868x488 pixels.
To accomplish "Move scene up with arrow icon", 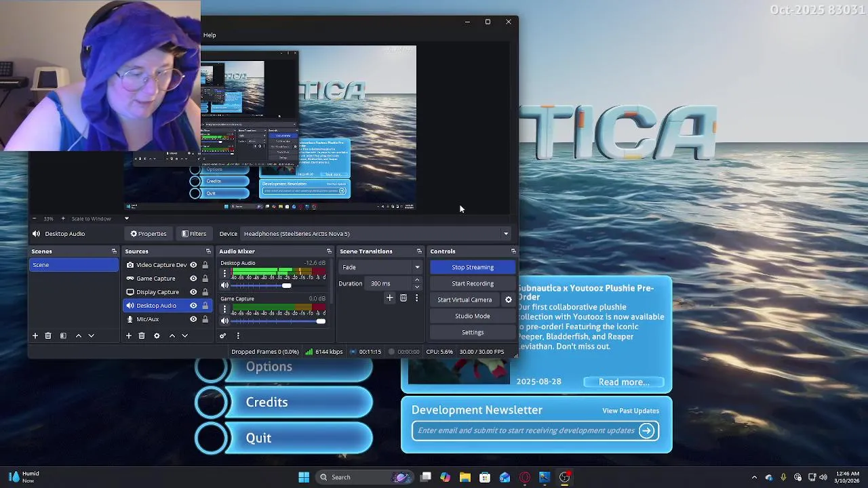I will point(79,335).
